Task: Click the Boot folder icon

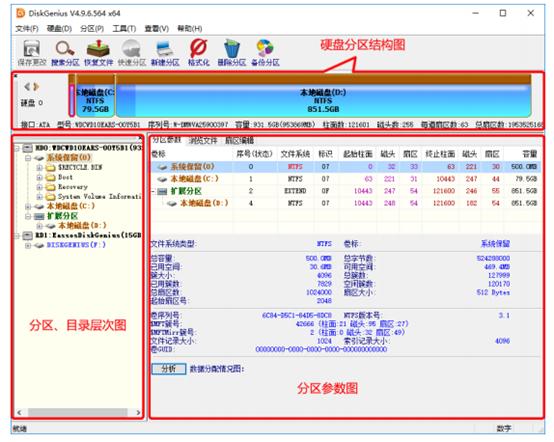Action: (x=51, y=177)
